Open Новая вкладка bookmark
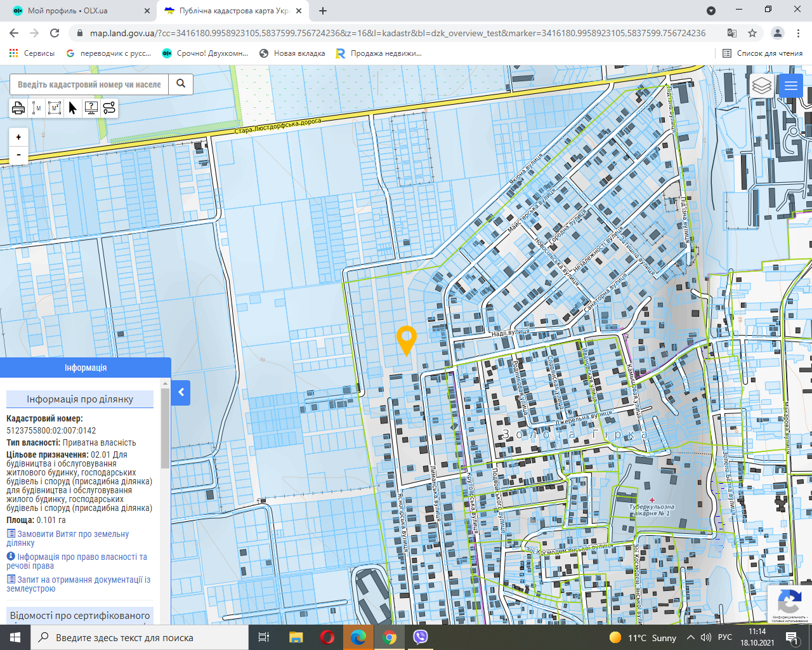Image resolution: width=812 pixels, height=650 pixels. tap(292, 53)
